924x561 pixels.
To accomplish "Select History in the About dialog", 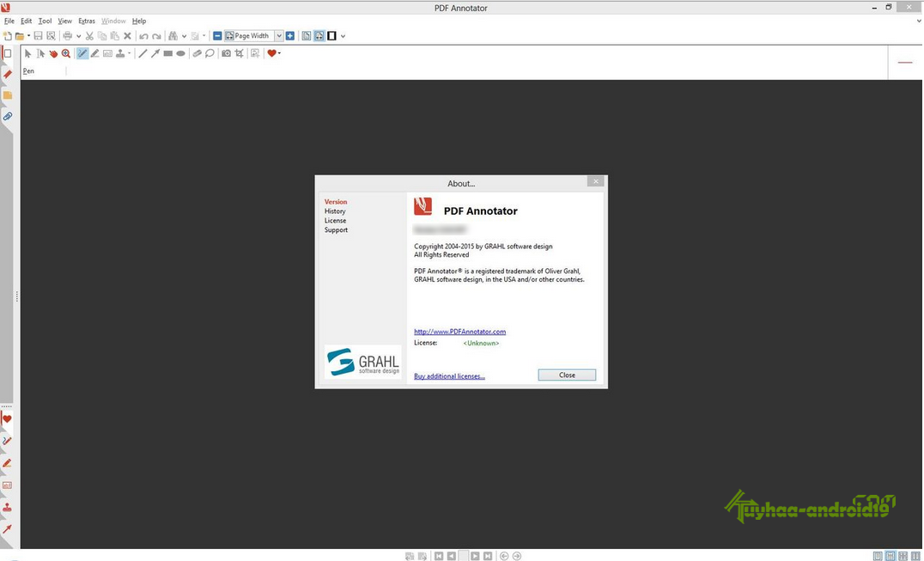I will click(335, 211).
